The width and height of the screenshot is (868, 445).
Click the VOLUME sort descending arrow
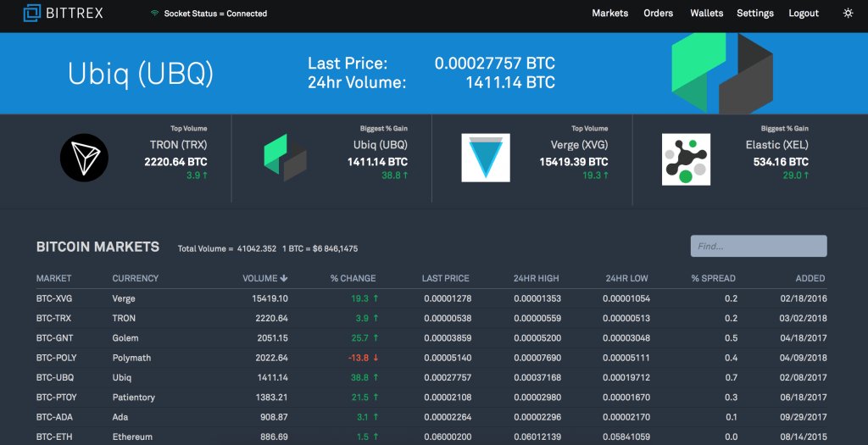click(283, 278)
